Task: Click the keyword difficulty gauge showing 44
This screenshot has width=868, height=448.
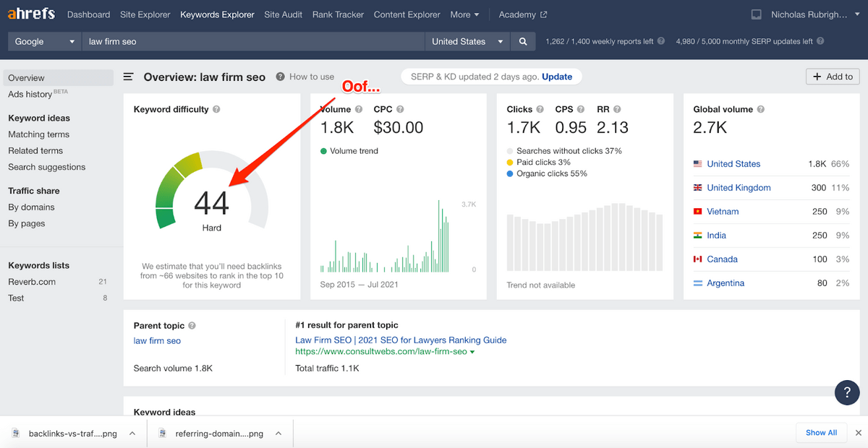Action: (x=211, y=202)
